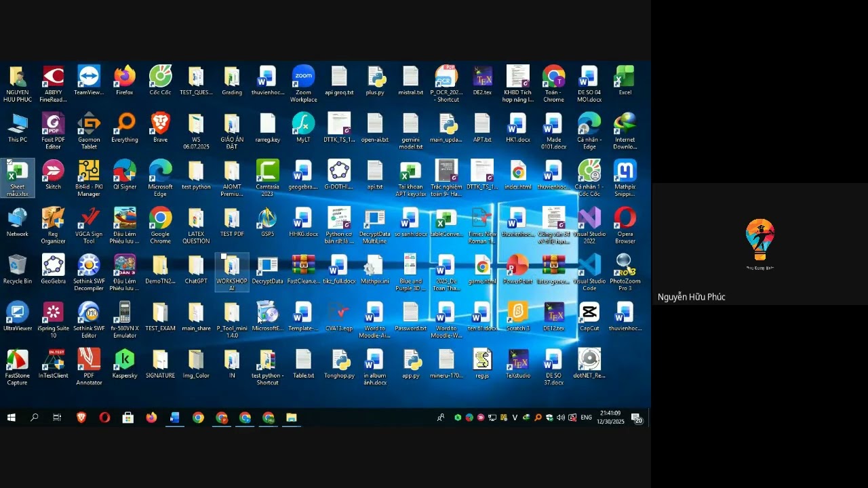Select the TeXstudio desktop shortcut
This screenshot has width=868, height=488.
click(518, 363)
